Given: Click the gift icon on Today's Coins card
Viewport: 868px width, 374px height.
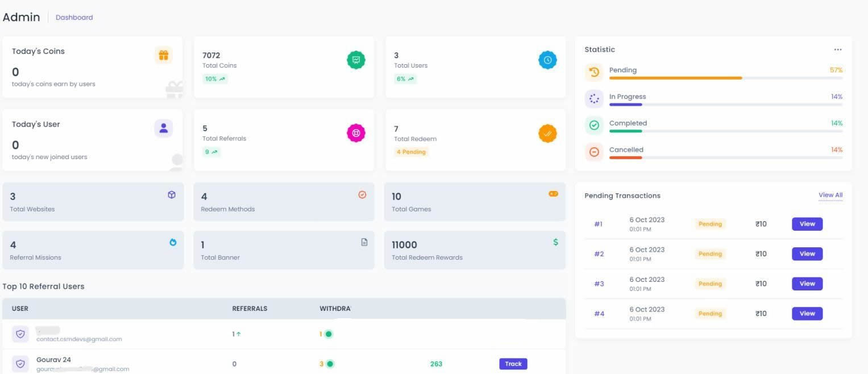Looking at the screenshot, I should (163, 55).
